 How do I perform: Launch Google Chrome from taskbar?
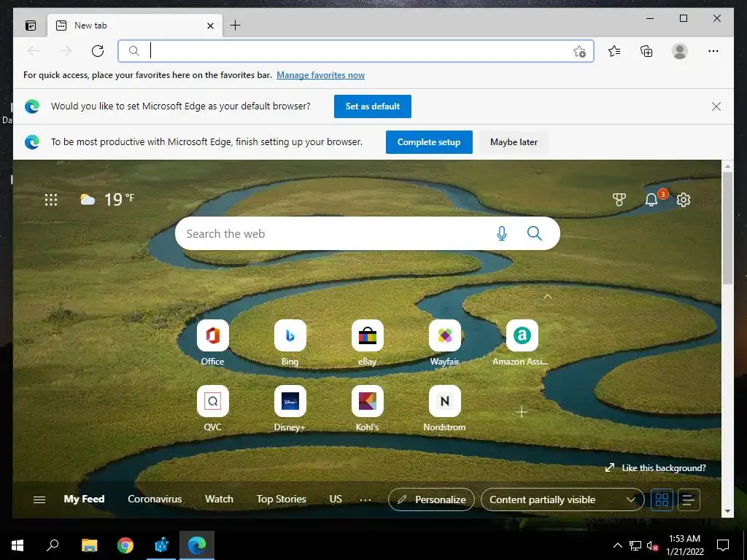point(125,545)
